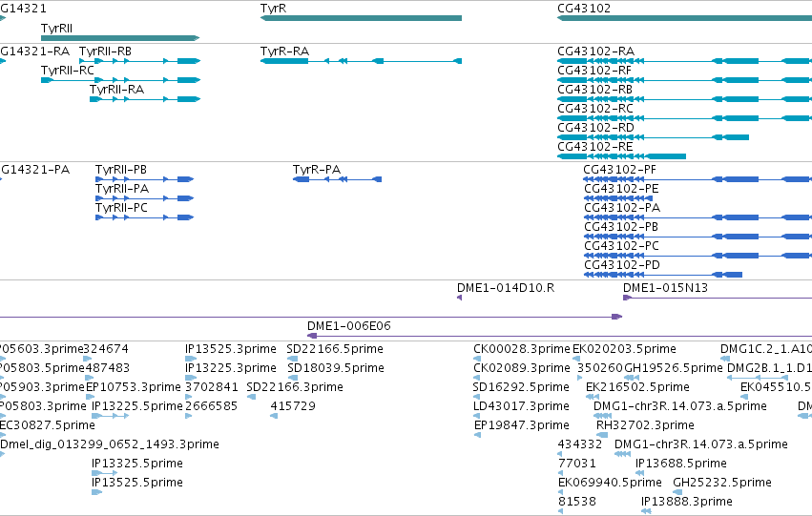Select the IP13688.5prime EST label
This screenshot has height=516, width=812.
click(681, 464)
